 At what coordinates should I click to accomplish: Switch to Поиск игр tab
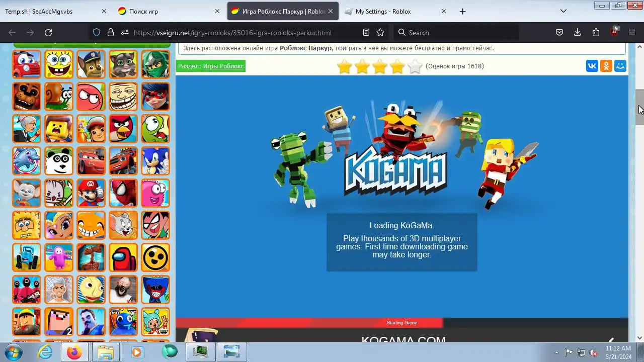pos(169,11)
